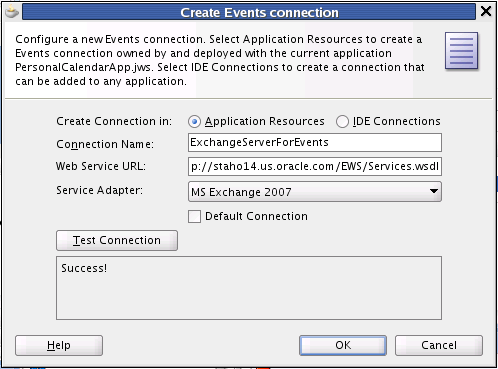498x369 pixels.
Task: Click the Create Connection in label
Action: [114, 121]
